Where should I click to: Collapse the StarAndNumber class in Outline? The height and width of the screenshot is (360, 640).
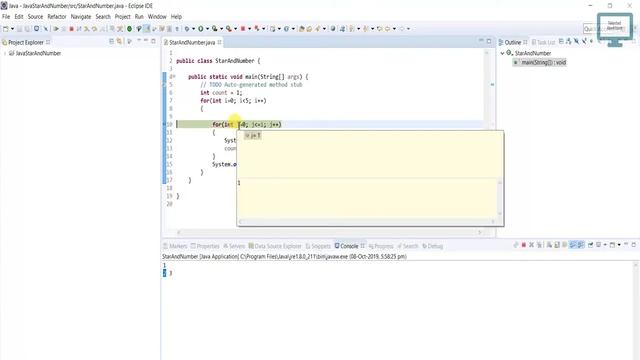[502, 53]
